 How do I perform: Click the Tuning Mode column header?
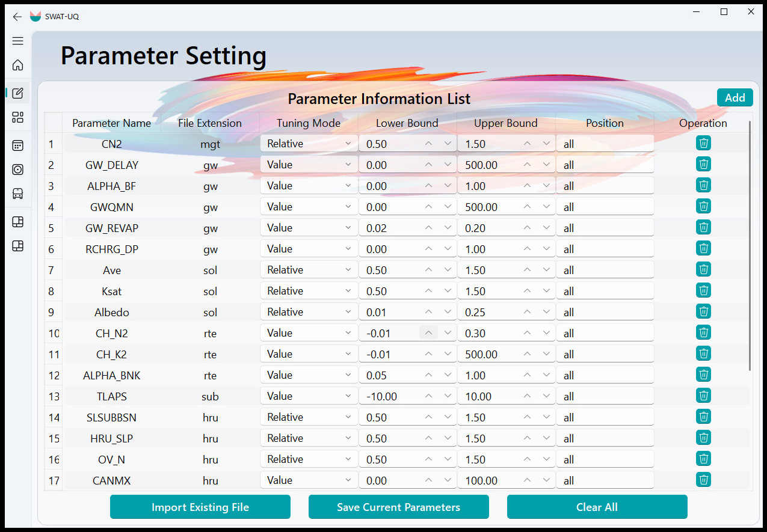coord(309,123)
